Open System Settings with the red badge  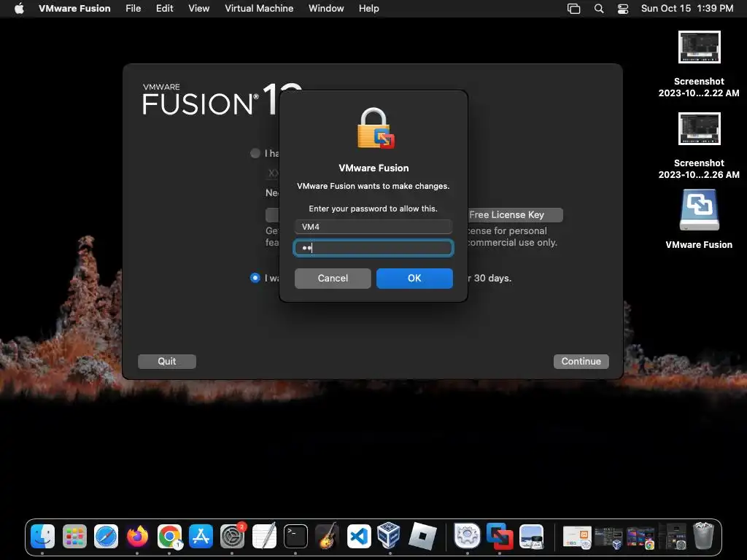point(232,537)
